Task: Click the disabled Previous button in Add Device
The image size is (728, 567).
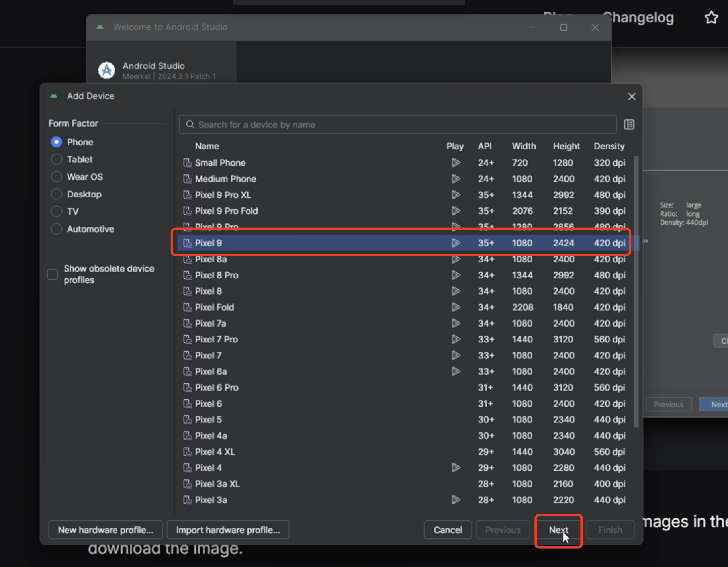Action: (x=503, y=530)
